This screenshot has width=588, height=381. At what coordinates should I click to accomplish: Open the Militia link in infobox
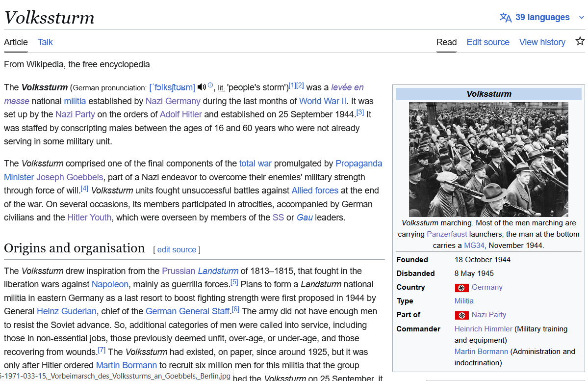(x=464, y=301)
